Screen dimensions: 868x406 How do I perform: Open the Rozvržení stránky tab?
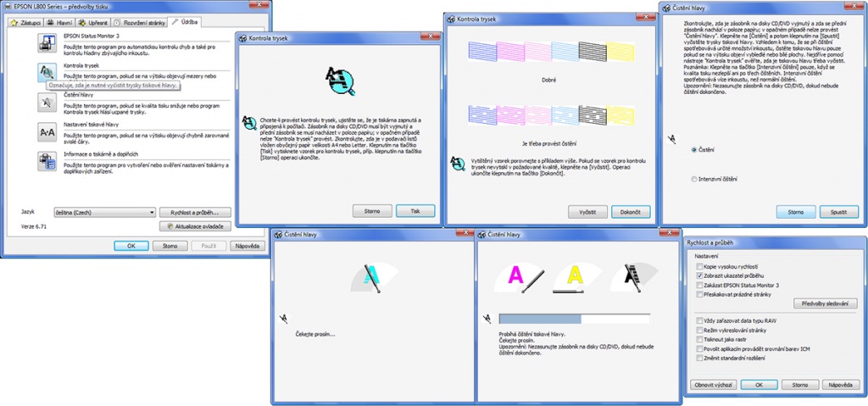[139, 23]
